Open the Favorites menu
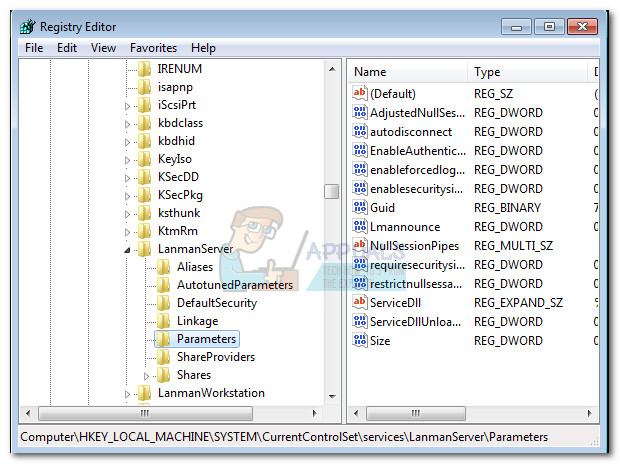 coord(153,48)
